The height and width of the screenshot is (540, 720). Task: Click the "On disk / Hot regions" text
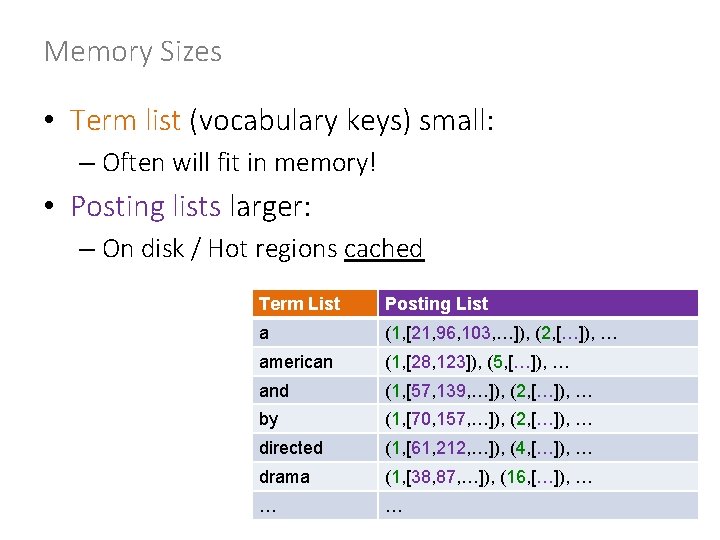coord(220,249)
